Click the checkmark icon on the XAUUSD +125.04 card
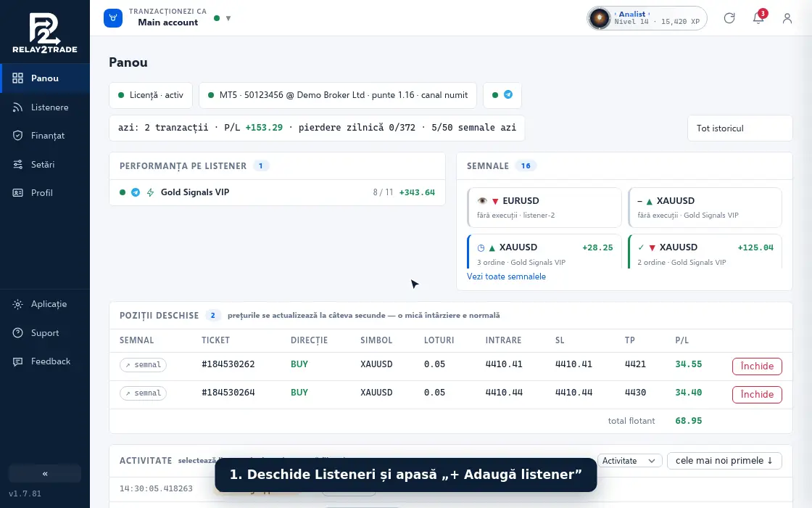The width and height of the screenshot is (812, 508). point(641,247)
